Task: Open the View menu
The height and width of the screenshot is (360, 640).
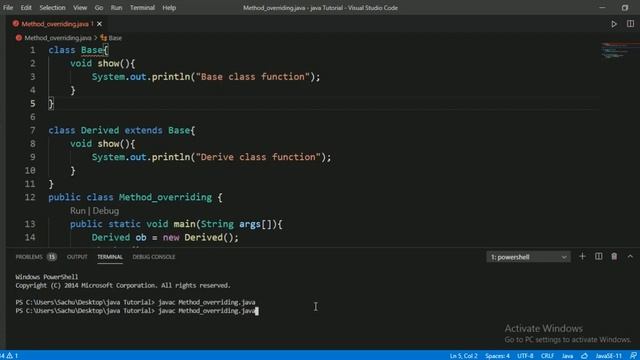Action: (80, 8)
